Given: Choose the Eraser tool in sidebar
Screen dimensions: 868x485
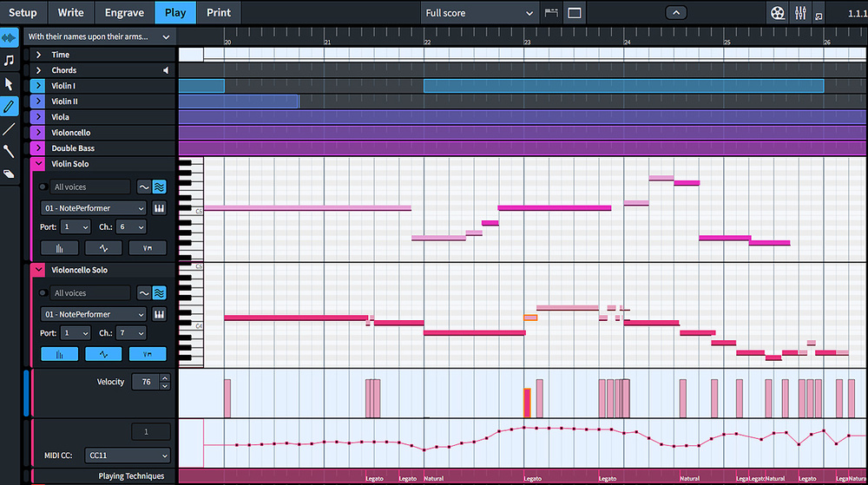Looking at the screenshot, I should [10, 174].
